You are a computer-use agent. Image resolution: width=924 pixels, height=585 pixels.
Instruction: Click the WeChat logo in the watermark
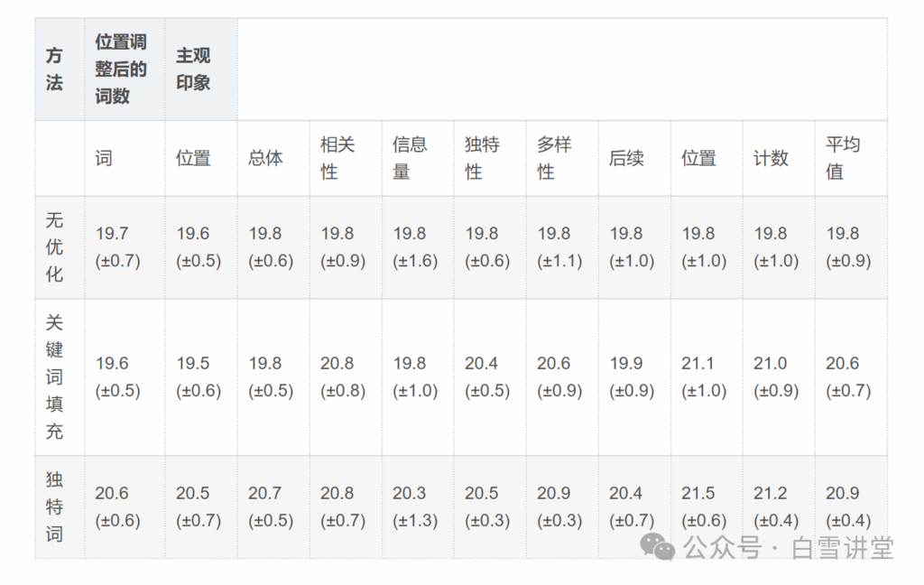657,547
